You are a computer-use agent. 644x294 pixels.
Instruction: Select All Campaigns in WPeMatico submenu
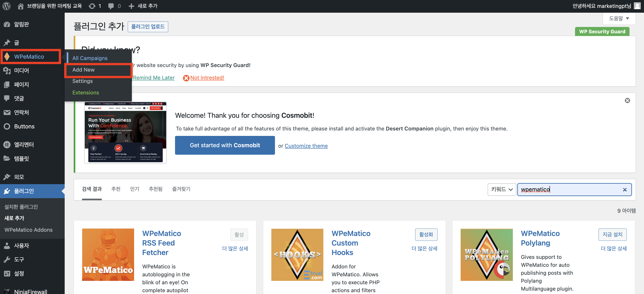[x=90, y=58]
